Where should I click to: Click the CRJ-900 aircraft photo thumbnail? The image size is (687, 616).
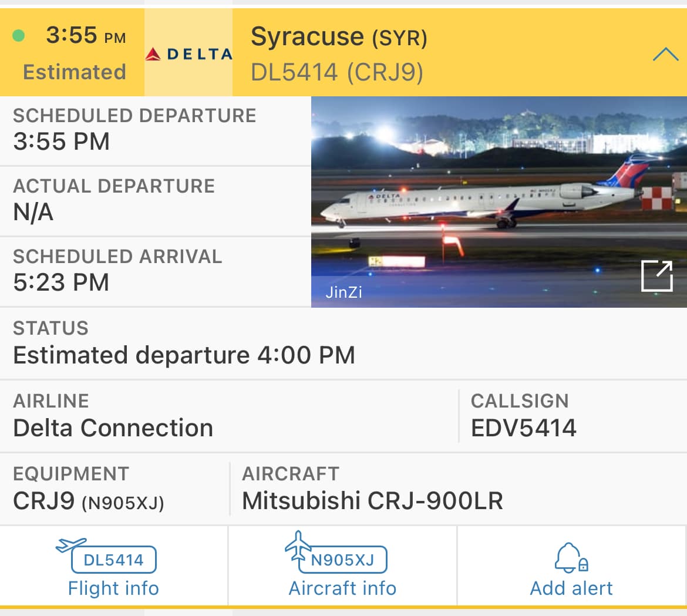coord(481,194)
